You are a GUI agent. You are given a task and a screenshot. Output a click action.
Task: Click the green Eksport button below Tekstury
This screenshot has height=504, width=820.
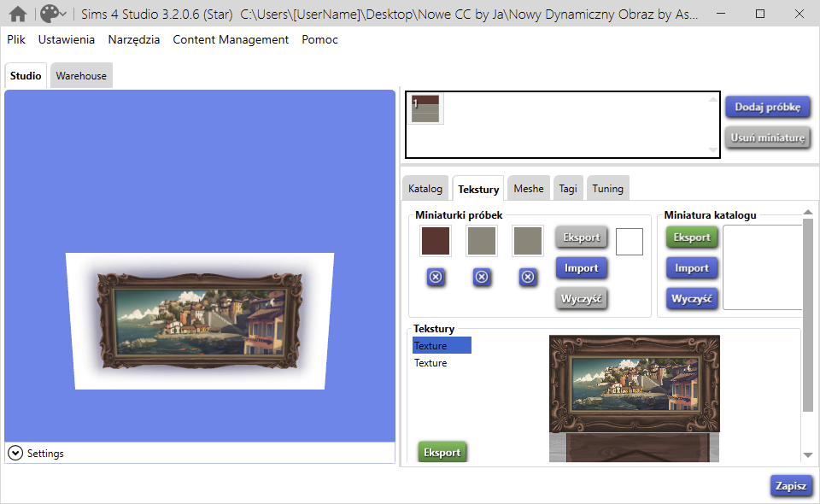coord(442,453)
